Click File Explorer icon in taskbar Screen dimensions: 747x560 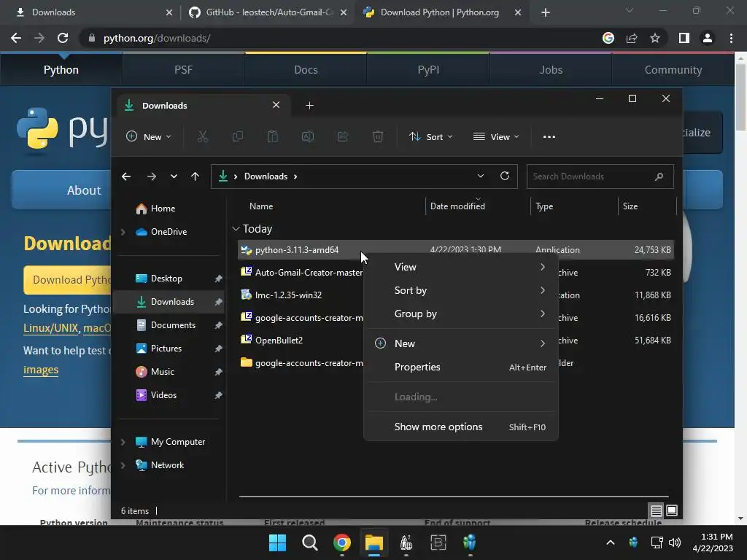pos(374,542)
